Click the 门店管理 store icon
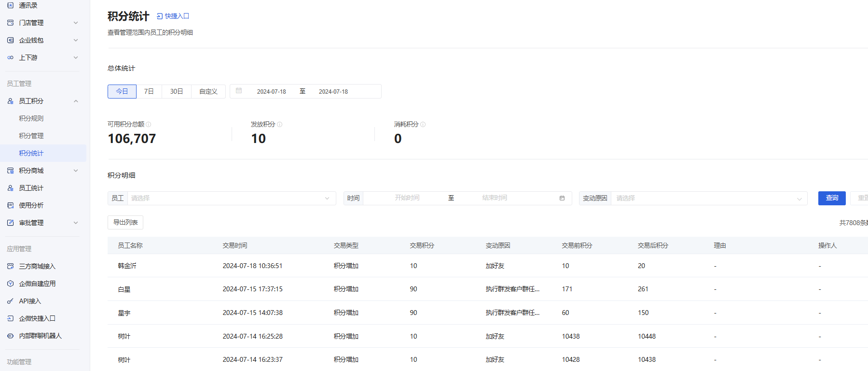Viewport: 868px width, 371px height. (10, 23)
